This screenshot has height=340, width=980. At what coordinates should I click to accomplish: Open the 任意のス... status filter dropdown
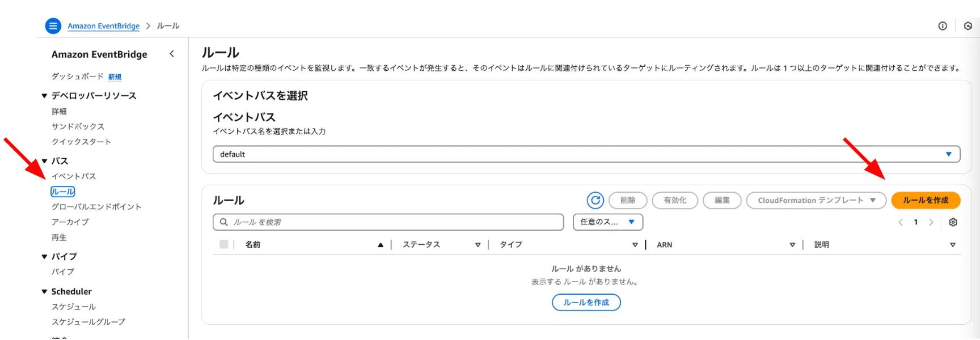pyautogui.click(x=607, y=222)
